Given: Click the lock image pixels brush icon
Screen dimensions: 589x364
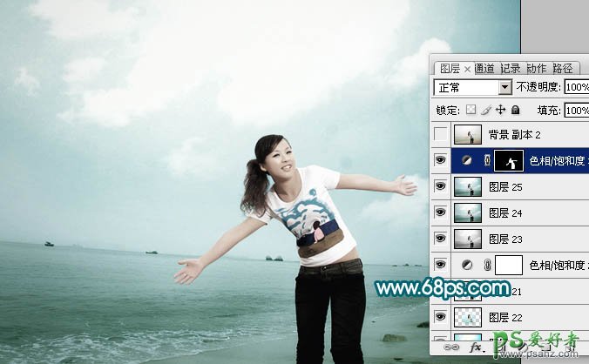Looking at the screenshot, I should tap(486, 111).
